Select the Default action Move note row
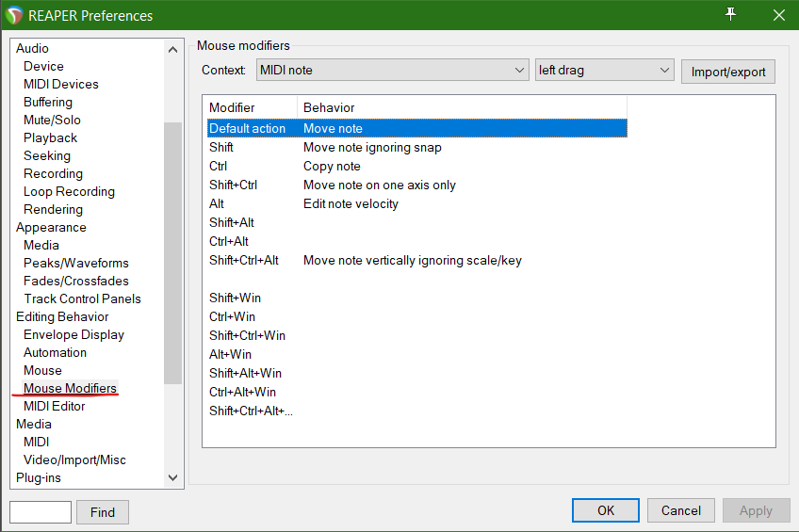The height and width of the screenshot is (532, 799). point(416,128)
